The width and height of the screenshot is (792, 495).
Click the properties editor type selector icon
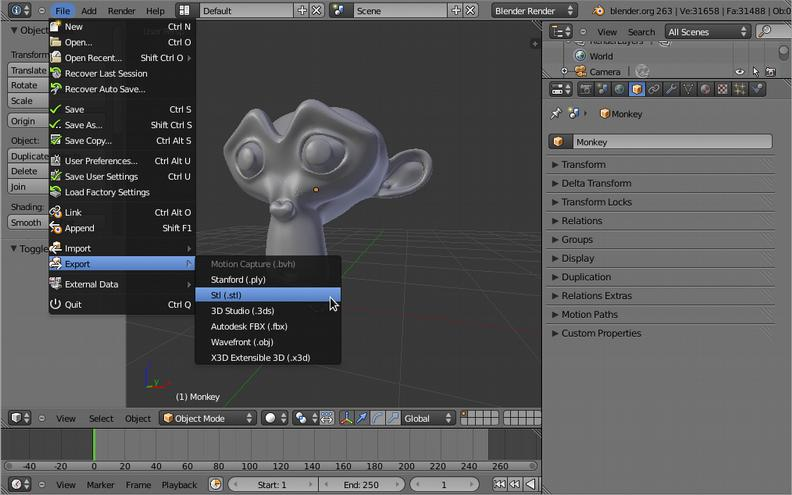[x=561, y=89]
